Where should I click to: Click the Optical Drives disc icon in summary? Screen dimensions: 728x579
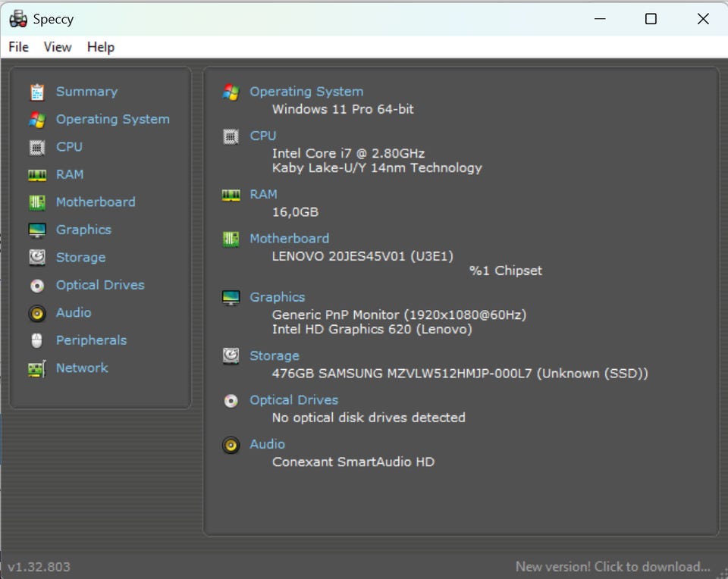[231, 401]
